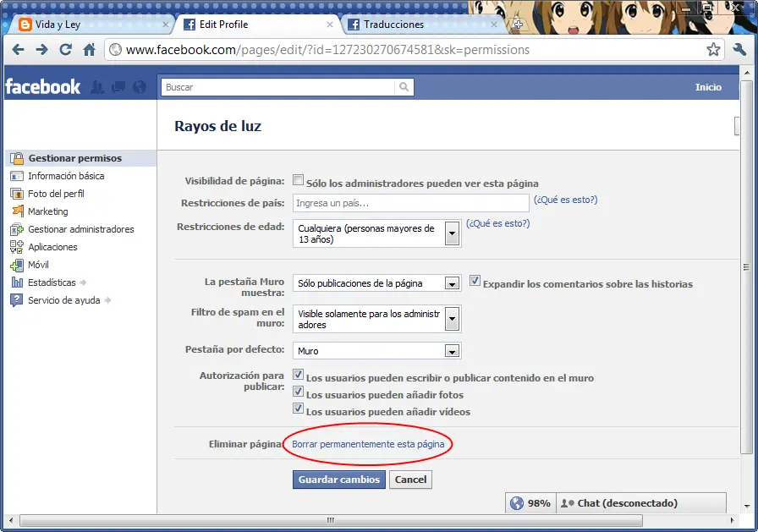Click ¿Qué es esto? beside country restrictions
Screen dimensions: 758x532
coord(565,200)
